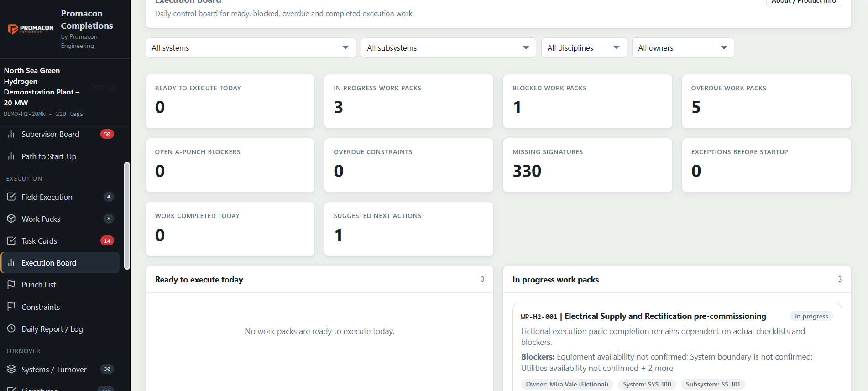Click the sidebar vertical scrollbar
This screenshot has height=391, width=868.
click(127, 216)
